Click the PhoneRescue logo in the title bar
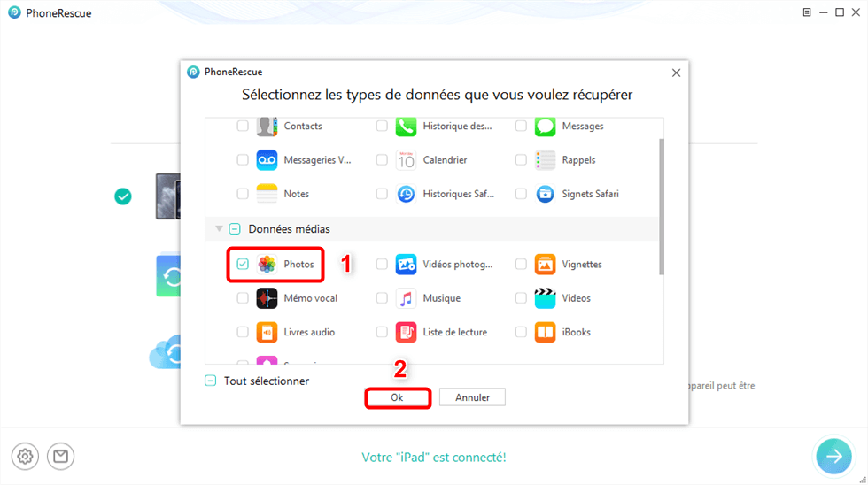The height and width of the screenshot is (485, 868). click(14, 12)
